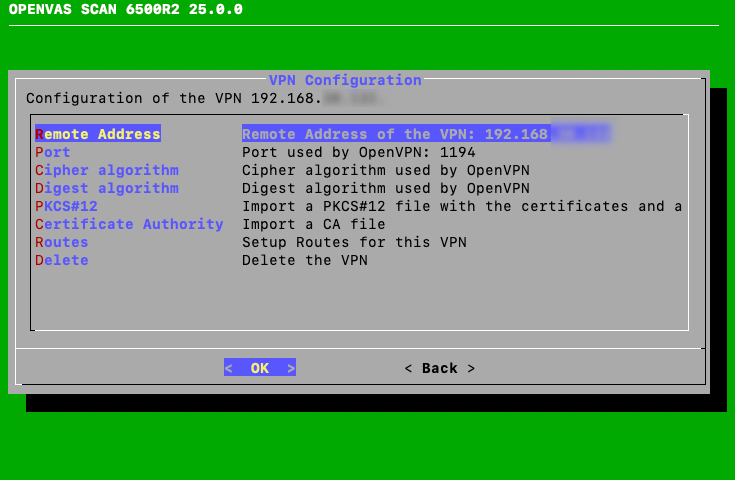Click the OPENVAS SCAN header text
Screen dimensions: 735x480
point(125,10)
